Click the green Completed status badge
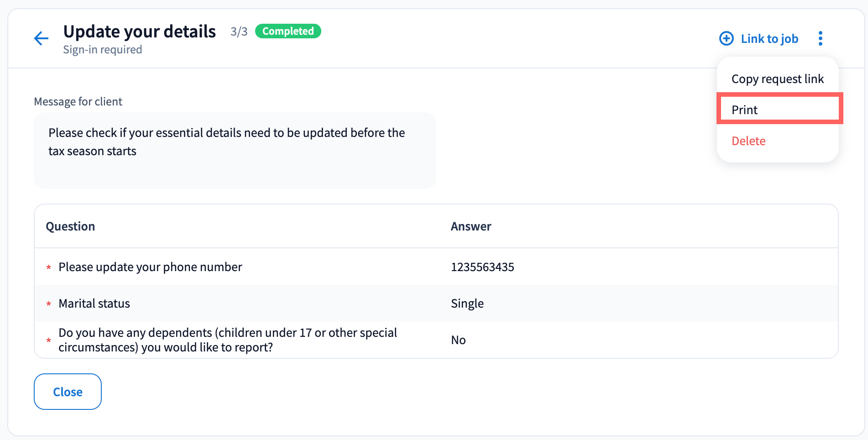Image resolution: width=868 pixels, height=440 pixels. coord(288,31)
